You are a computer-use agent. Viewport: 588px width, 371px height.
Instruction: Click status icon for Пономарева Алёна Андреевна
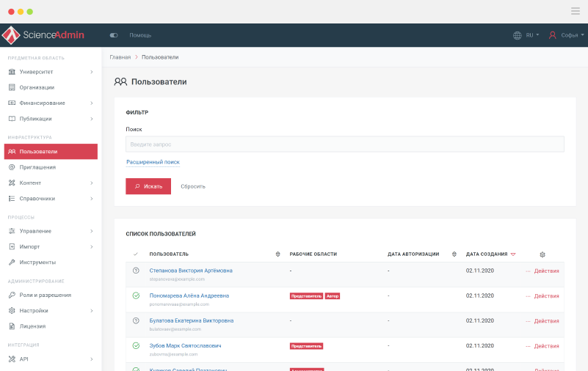136,295
